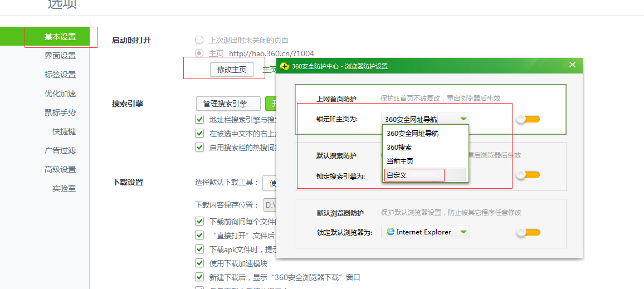Choose 当前主页 from the dropdown list

click(x=426, y=161)
